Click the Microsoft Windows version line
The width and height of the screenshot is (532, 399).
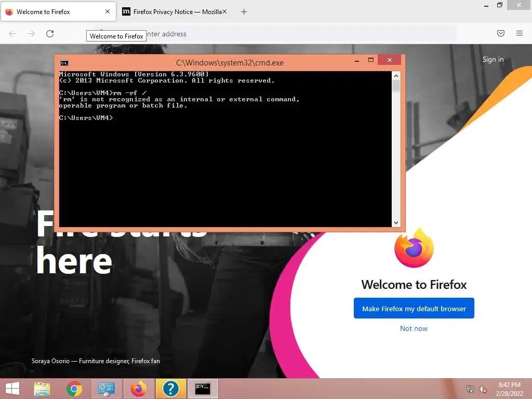point(134,74)
